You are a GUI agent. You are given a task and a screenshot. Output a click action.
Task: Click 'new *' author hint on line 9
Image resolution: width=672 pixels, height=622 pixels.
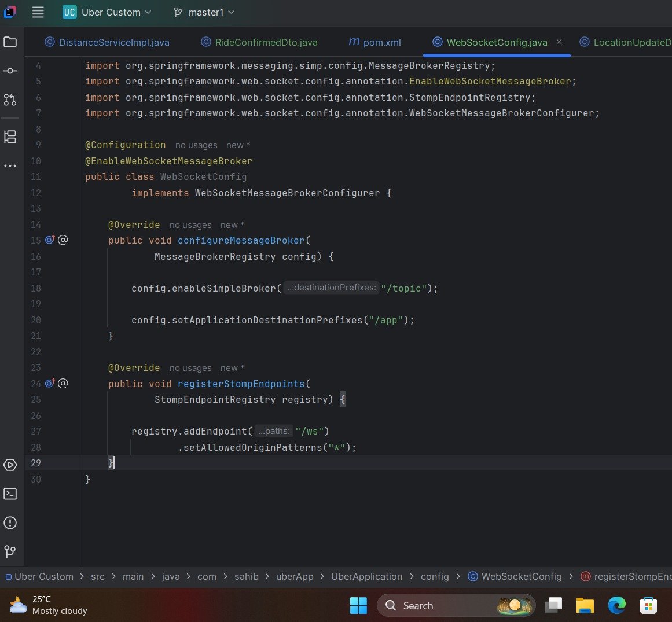(238, 145)
